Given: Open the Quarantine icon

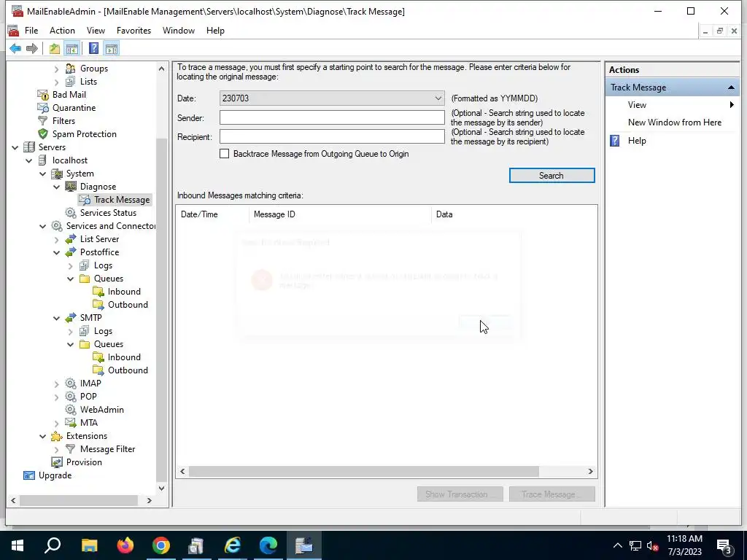Looking at the screenshot, I should pos(43,108).
